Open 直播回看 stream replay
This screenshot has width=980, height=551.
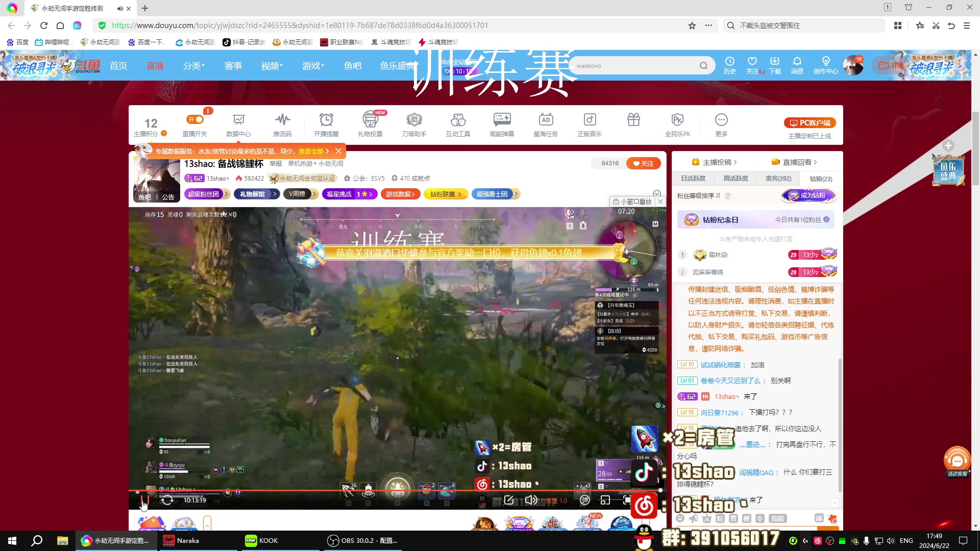794,162
